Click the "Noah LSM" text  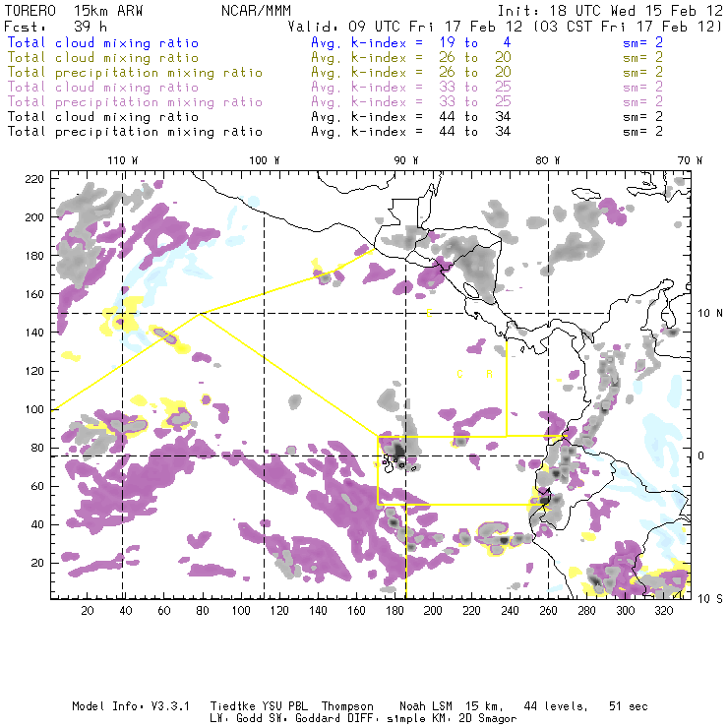click(x=426, y=706)
